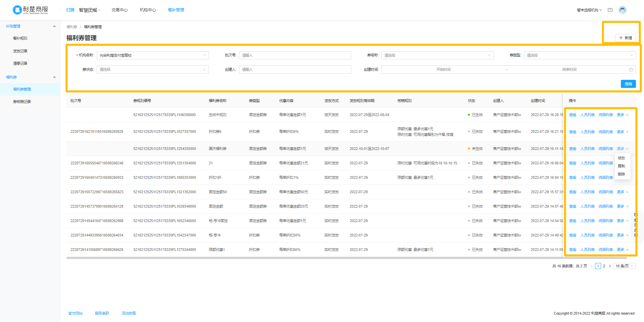Image resolution: width=644 pixels, height=322 pixels.
Task: Choose 删除 in the 更多 popup menu
Action: 622,174
